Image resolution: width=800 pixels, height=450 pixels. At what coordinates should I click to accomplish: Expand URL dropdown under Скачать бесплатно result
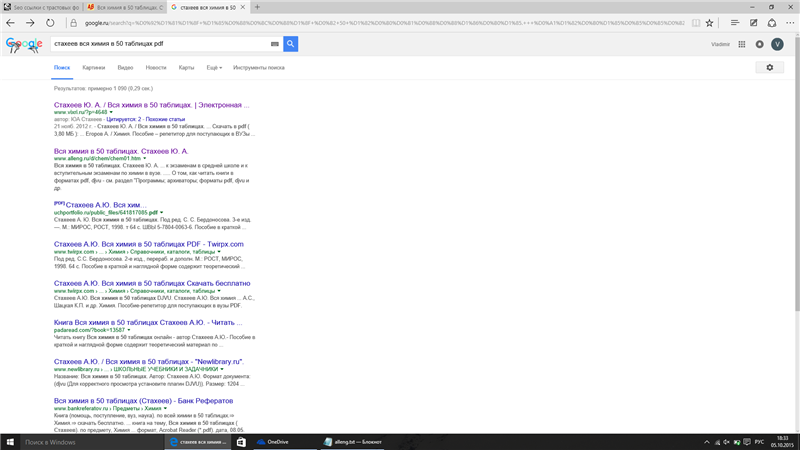[x=219, y=291]
